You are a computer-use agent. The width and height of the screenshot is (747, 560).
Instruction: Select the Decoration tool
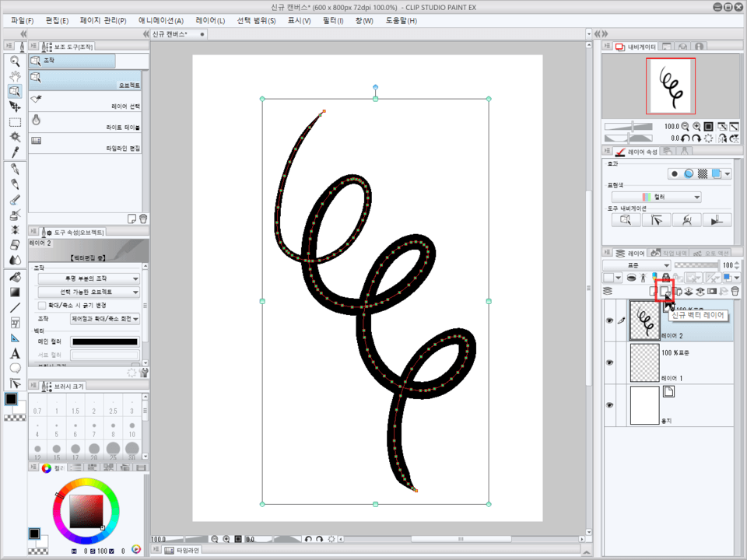click(15, 230)
